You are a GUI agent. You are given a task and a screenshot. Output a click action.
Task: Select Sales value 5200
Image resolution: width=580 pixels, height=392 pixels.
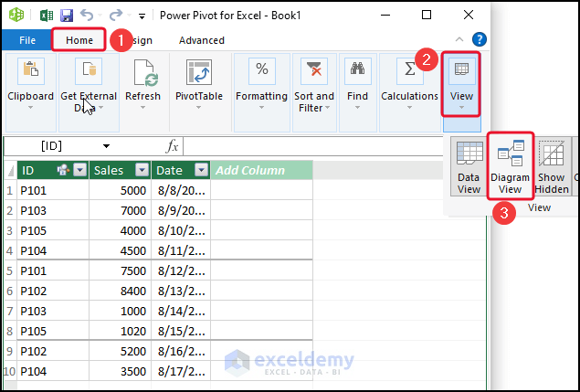121,351
